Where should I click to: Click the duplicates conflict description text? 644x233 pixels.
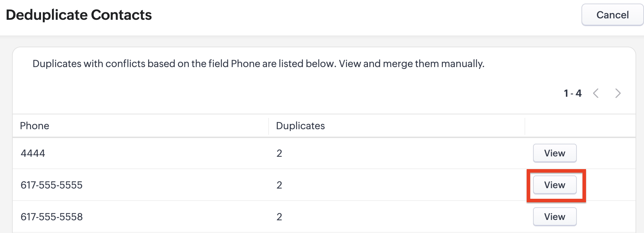(258, 64)
